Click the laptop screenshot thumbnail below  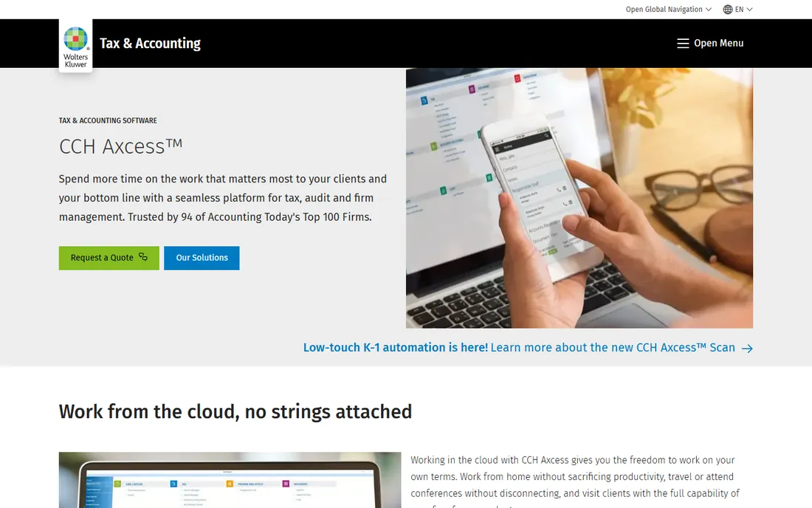pyautogui.click(x=230, y=480)
